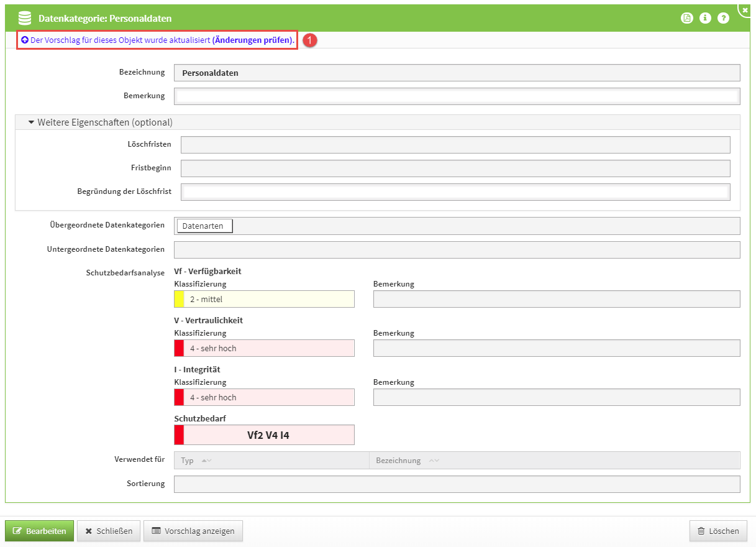Collapse the Weitere Eigenschaften section
The width and height of the screenshot is (756, 547).
pyautogui.click(x=31, y=122)
